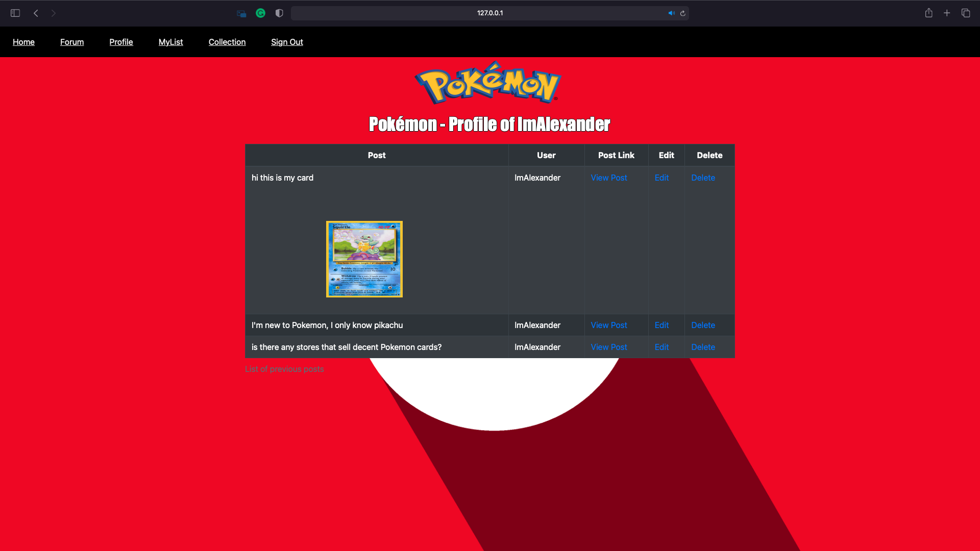This screenshot has width=980, height=551.
Task: Edit the 'hi this is my card' post
Action: point(661,178)
